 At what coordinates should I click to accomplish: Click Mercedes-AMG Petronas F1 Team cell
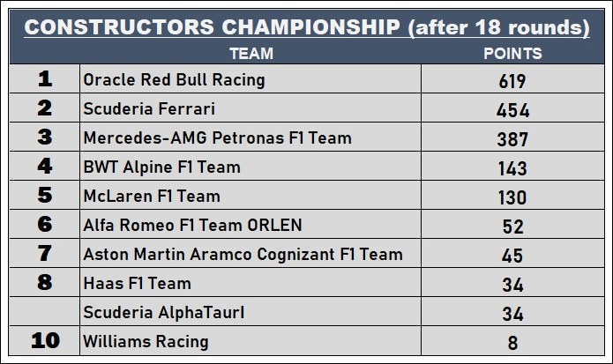(250, 137)
